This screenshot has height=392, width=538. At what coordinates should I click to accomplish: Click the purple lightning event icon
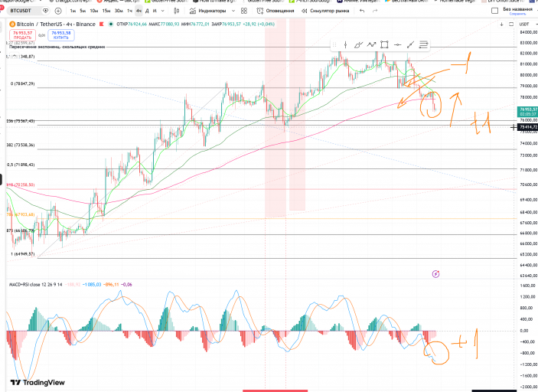435,274
